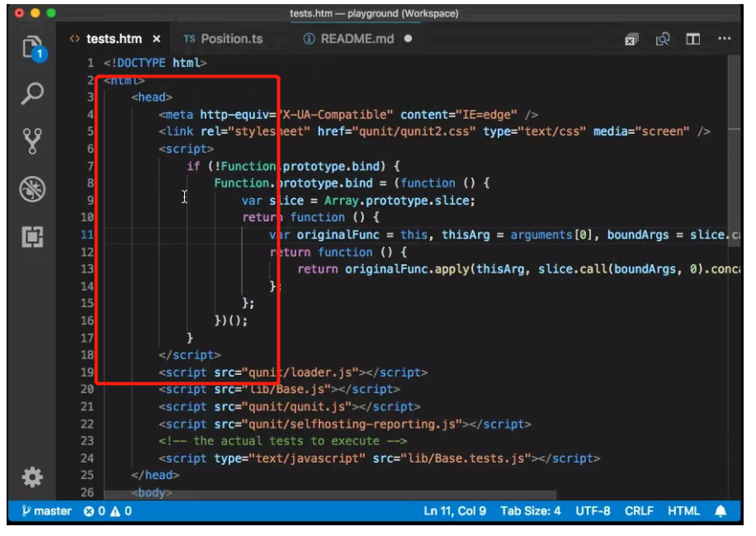756x536 pixels.
Task: Click the master branch in the status bar
Action: (47, 511)
